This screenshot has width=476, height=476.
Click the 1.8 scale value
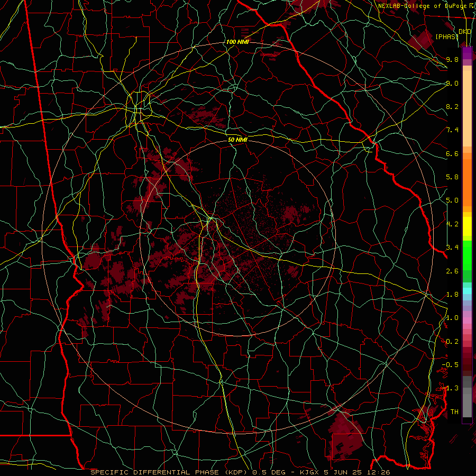click(x=452, y=295)
